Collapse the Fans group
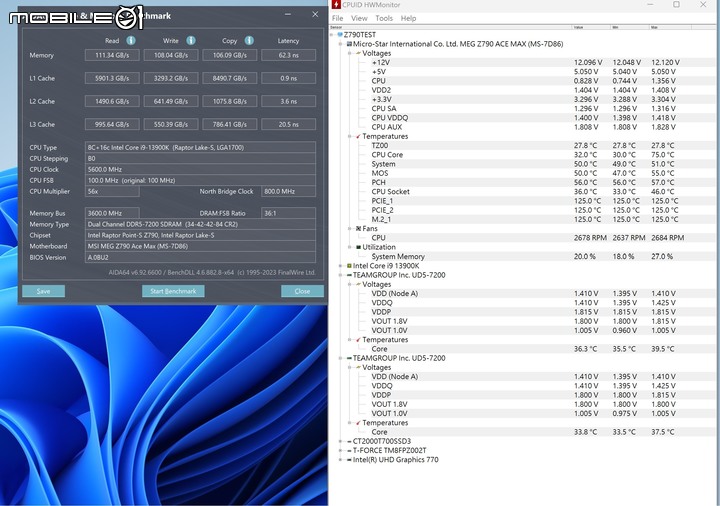The image size is (720, 506). 350,229
